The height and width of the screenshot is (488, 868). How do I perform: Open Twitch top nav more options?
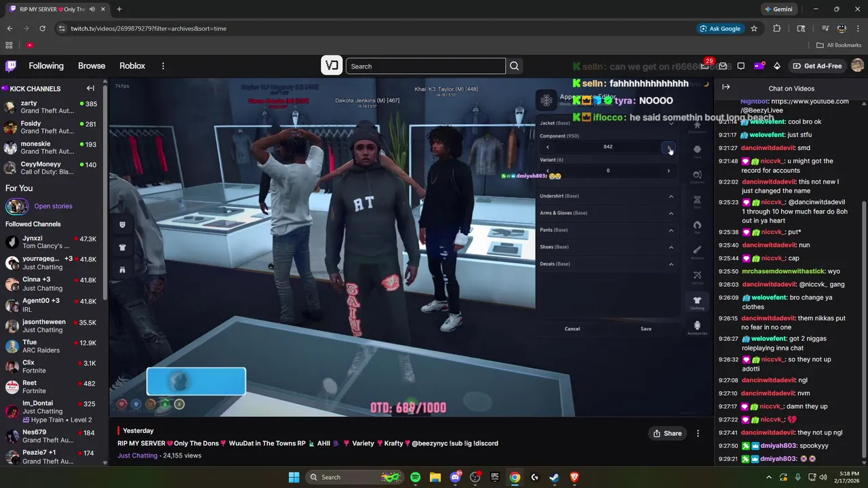(163, 66)
